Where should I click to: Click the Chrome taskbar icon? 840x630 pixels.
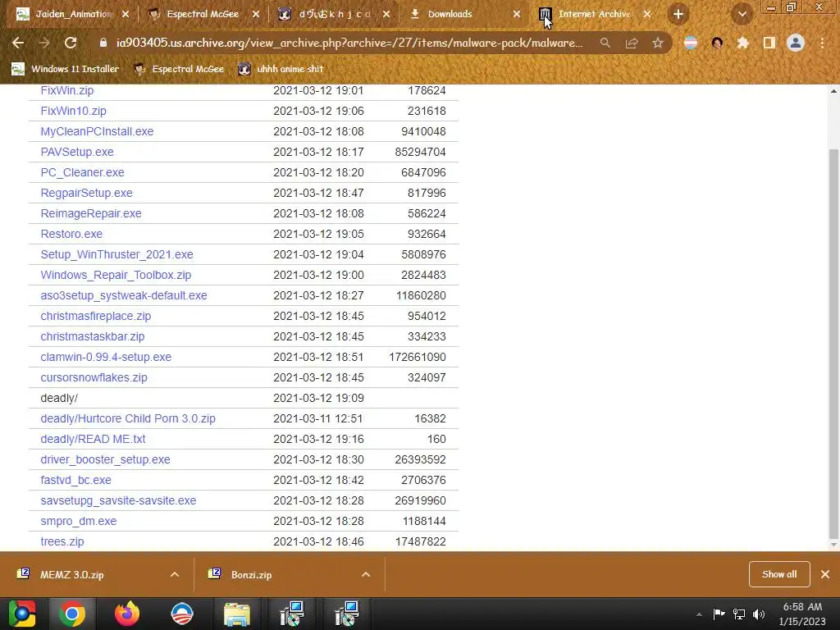tap(72, 614)
